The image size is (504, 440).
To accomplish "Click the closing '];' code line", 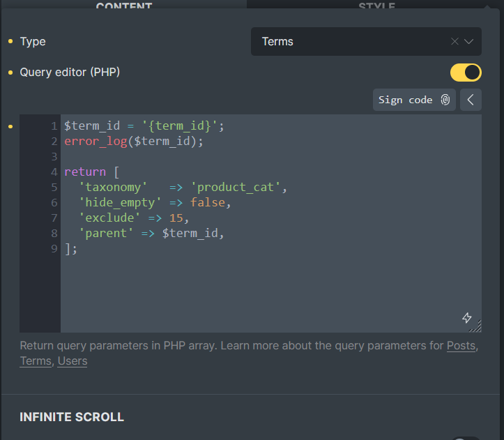I will click(x=71, y=249).
